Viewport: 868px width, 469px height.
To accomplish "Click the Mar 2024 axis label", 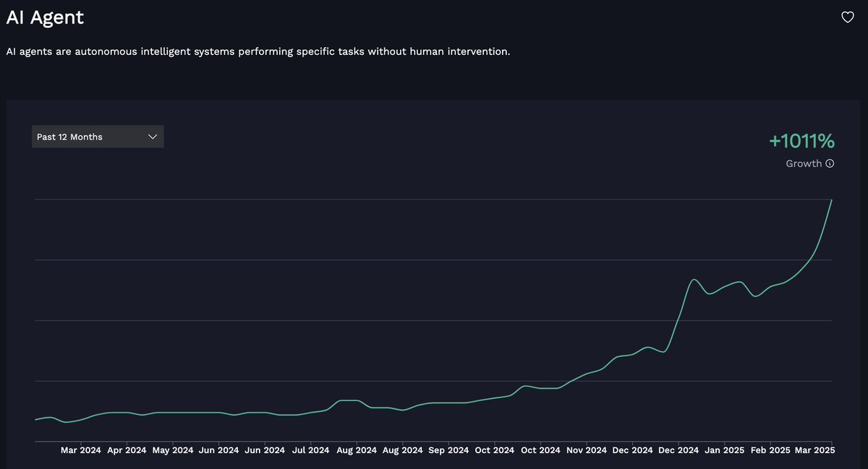I will point(81,450).
